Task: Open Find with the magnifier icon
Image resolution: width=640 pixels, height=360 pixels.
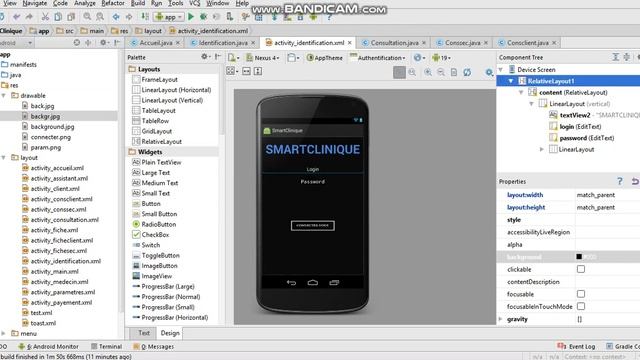Action: [87, 17]
